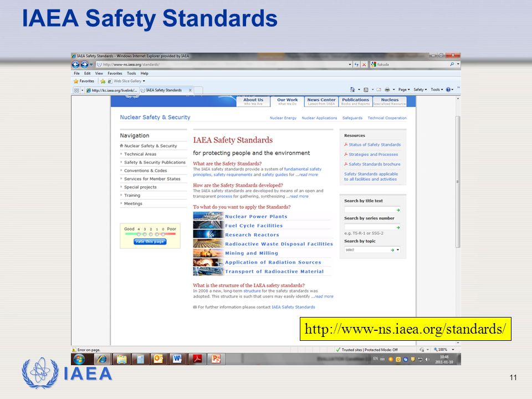This screenshot has width=532, height=399.
Task: Open the Outlook icon on taskbar
Action: pyautogui.click(x=158, y=359)
